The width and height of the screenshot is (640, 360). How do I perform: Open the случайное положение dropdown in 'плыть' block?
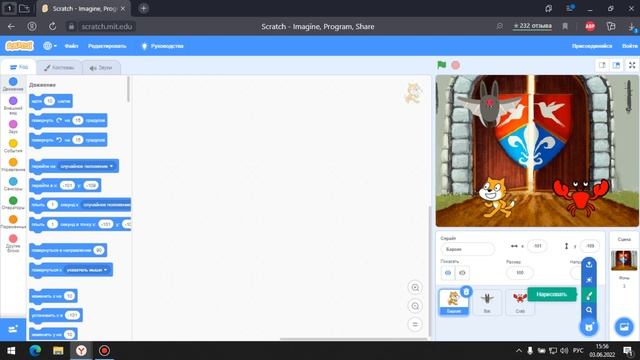tap(106, 204)
